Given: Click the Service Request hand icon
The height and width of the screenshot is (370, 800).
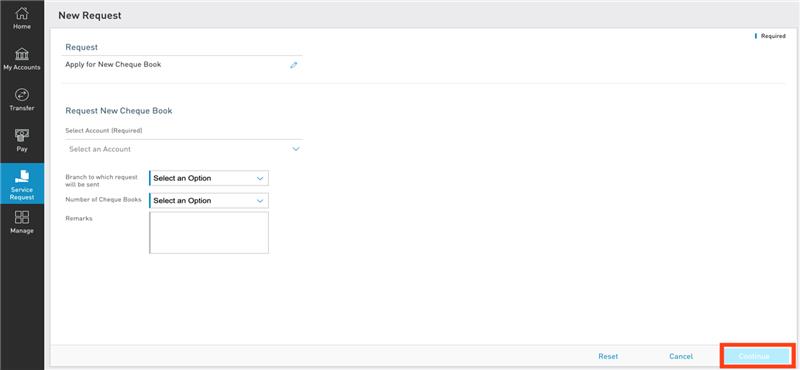Looking at the screenshot, I should (22, 176).
